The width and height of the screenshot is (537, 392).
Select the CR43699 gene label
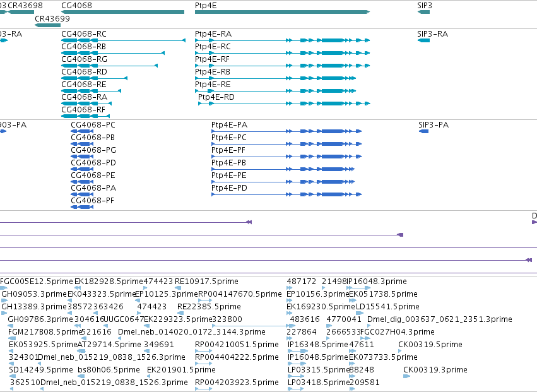(52, 18)
